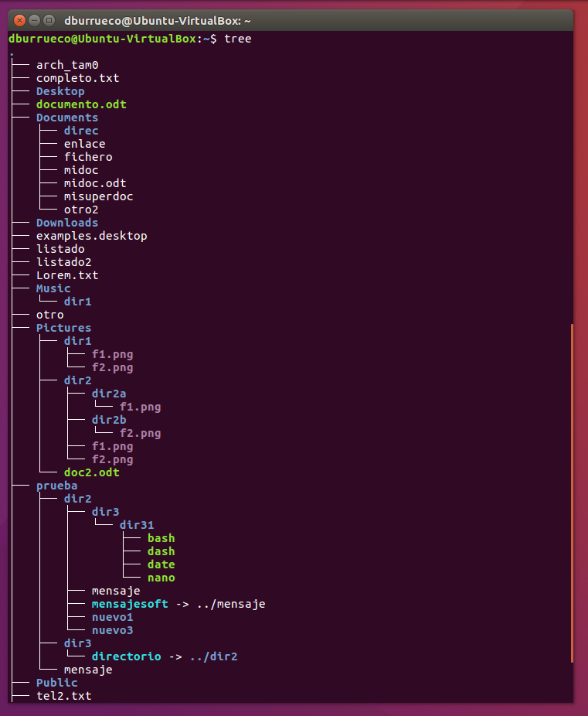The width and height of the screenshot is (588, 716).
Task: Click the typed tree command
Action: (x=237, y=39)
